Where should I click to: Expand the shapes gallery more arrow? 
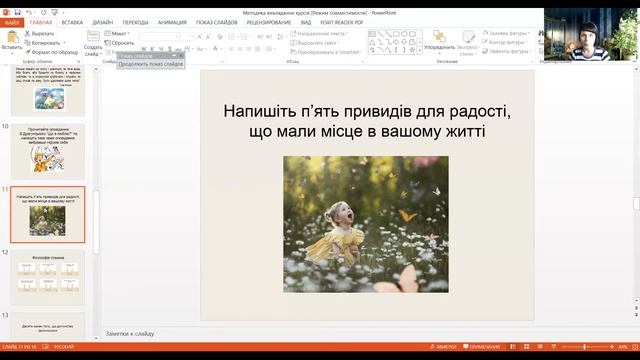tap(420, 50)
